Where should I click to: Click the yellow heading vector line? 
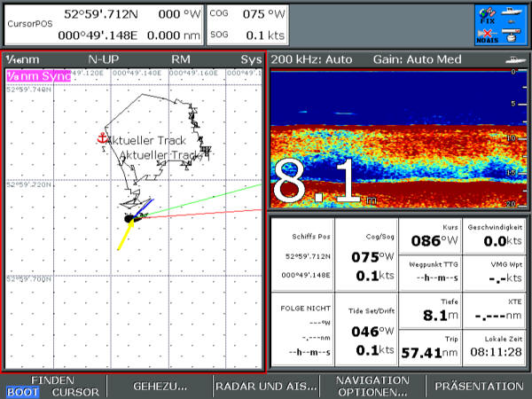pyautogui.click(x=126, y=235)
